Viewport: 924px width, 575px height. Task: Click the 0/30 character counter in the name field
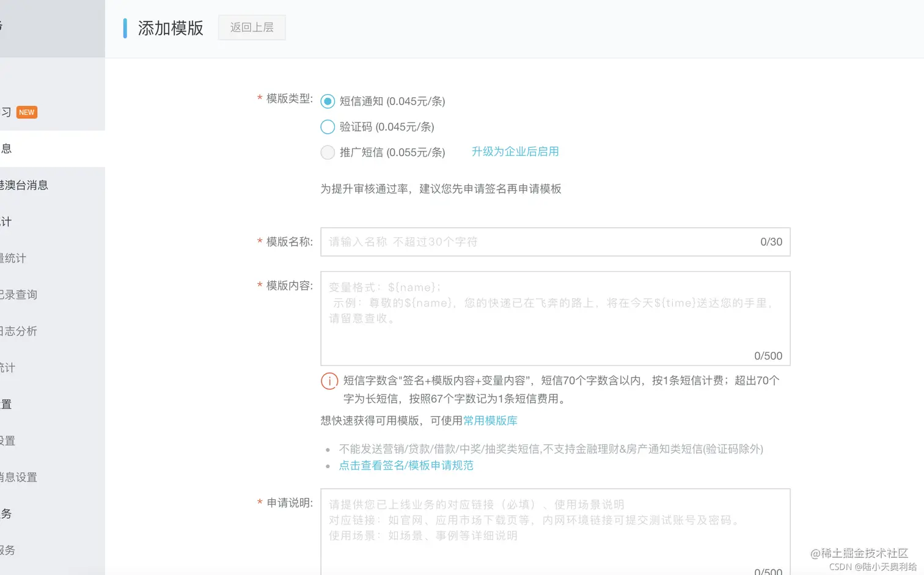[x=770, y=241]
